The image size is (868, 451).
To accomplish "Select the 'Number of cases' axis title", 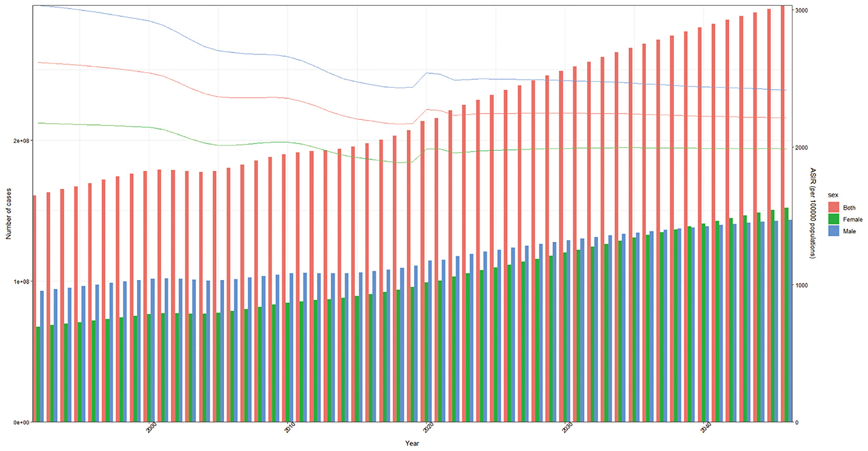I will tap(9, 214).
